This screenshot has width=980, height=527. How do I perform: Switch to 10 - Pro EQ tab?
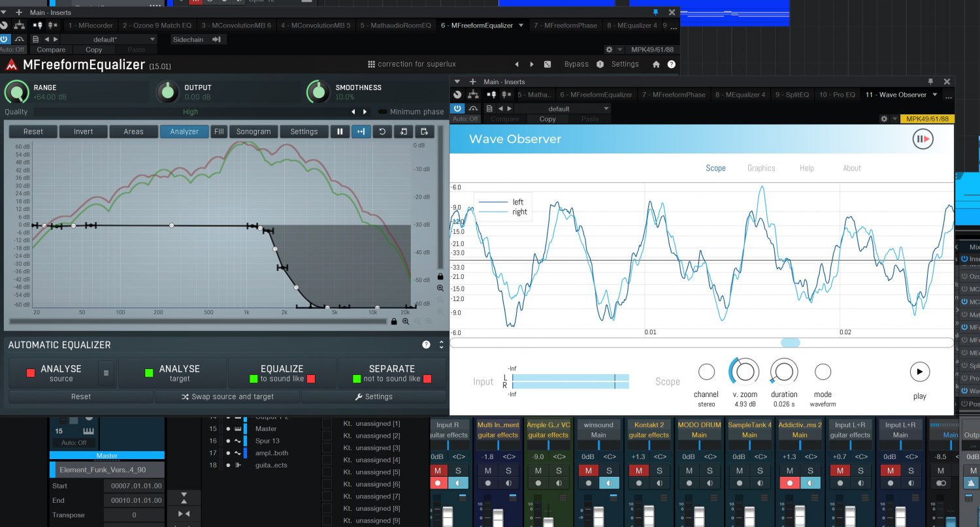tap(837, 95)
